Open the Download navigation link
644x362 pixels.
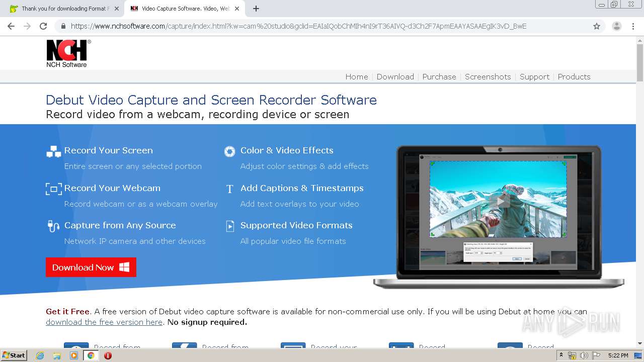pyautogui.click(x=395, y=76)
